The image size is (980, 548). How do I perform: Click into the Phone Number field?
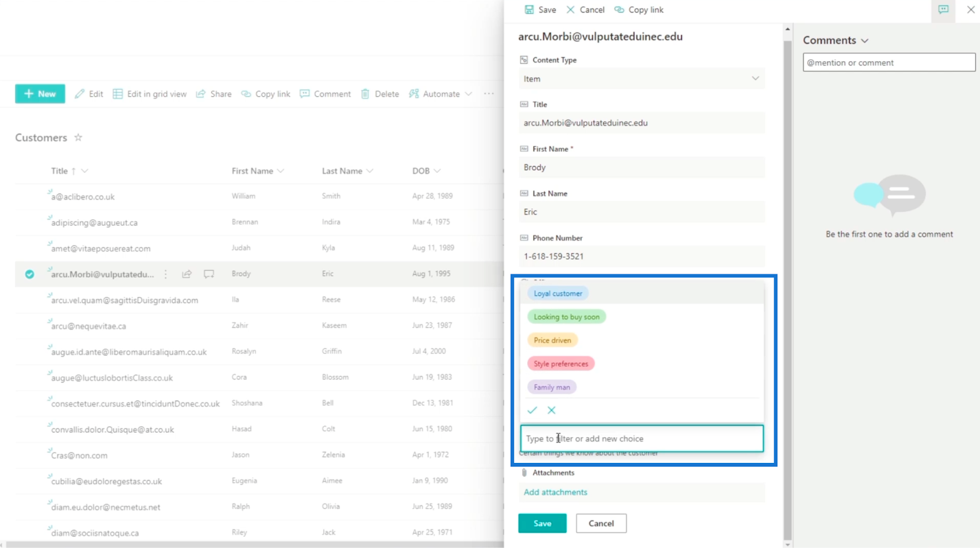click(641, 257)
